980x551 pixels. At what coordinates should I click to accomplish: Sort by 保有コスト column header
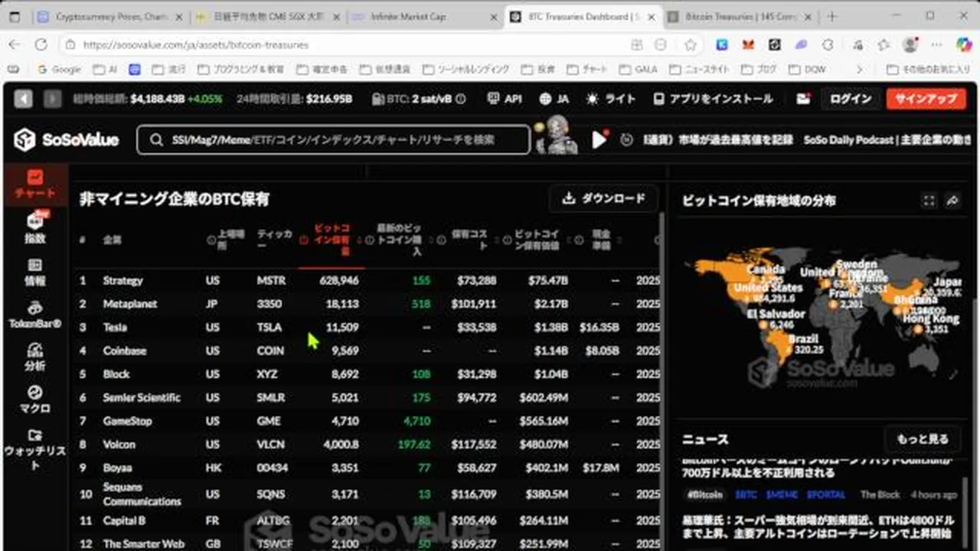point(470,240)
